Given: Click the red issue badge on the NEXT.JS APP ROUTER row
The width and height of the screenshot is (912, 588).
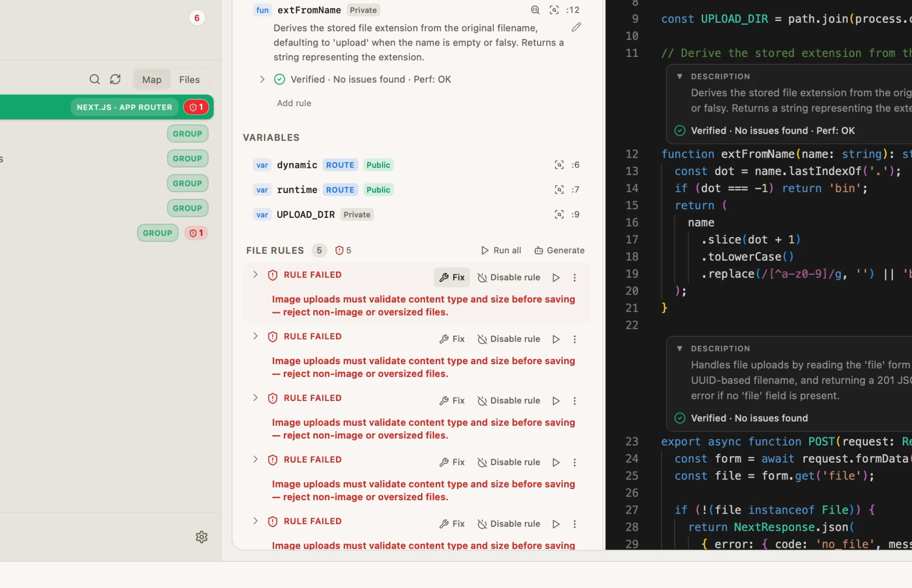Looking at the screenshot, I should pos(196,107).
